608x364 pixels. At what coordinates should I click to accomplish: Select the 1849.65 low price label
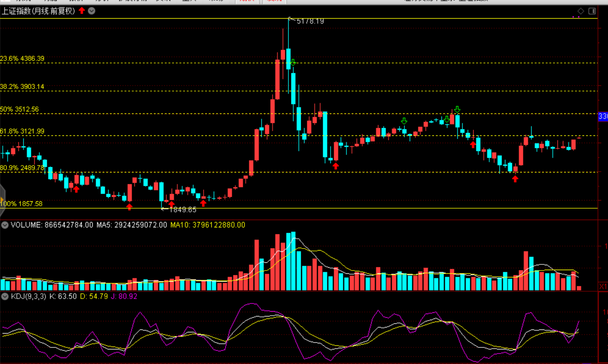click(182, 209)
